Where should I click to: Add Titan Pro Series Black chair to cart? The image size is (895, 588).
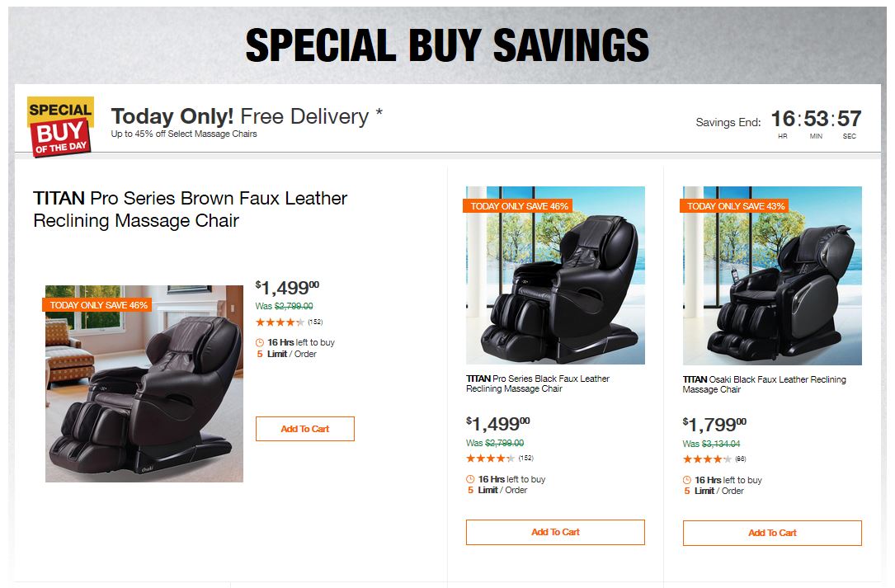coord(555,533)
